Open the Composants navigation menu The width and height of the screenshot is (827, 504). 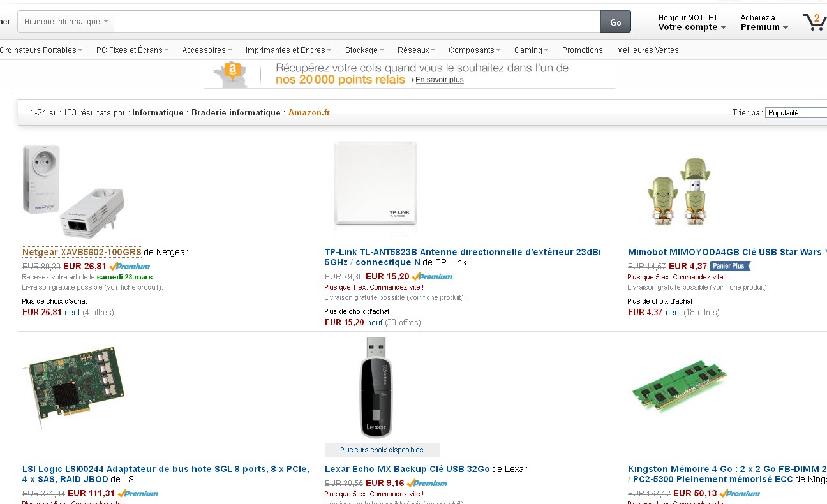[474, 50]
